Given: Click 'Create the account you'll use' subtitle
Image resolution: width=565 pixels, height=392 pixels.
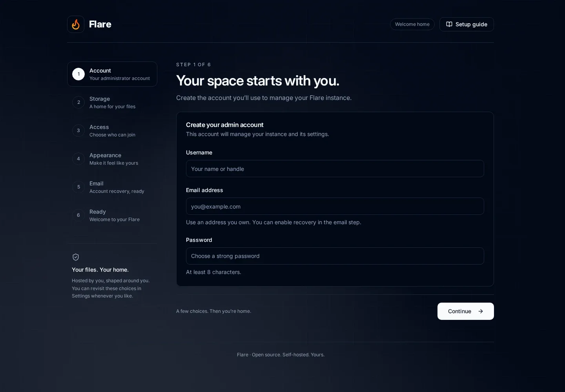Looking at the screenshot, I should point(264,98).
